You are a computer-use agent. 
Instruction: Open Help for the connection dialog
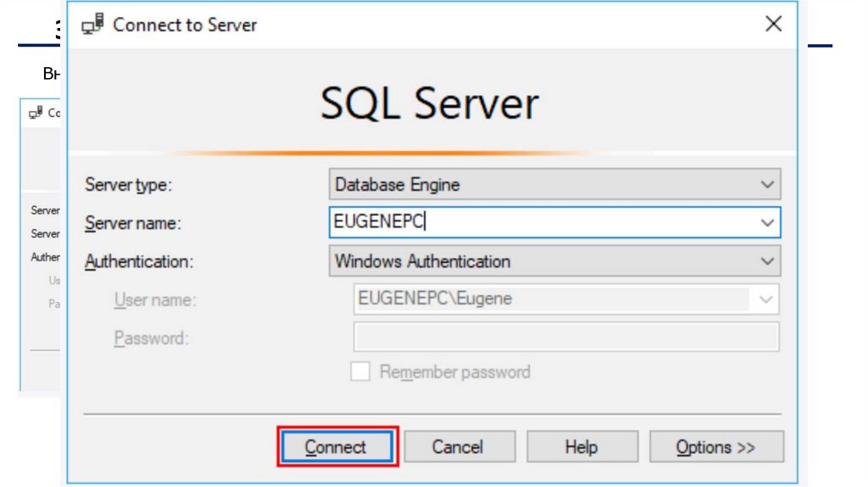(581, 447)
